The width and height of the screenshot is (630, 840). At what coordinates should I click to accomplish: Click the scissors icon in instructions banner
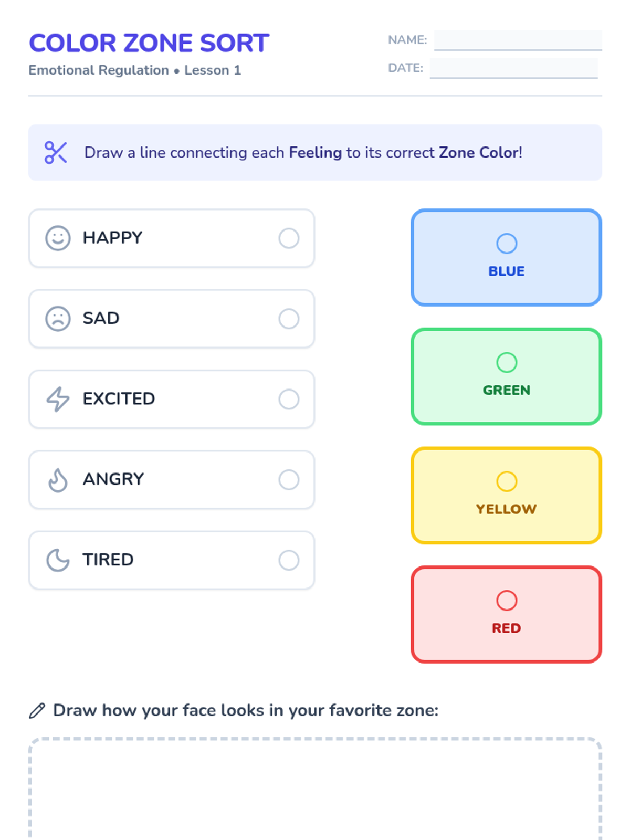56,153
